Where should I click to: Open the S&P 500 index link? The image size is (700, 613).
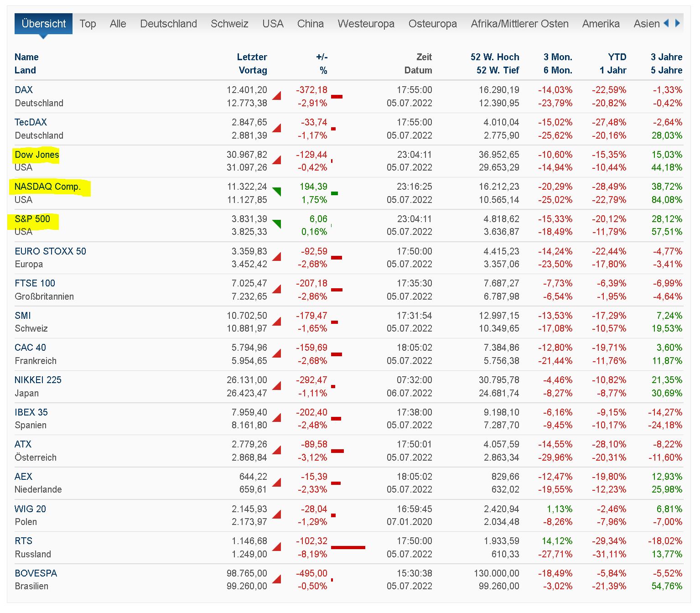32,219
